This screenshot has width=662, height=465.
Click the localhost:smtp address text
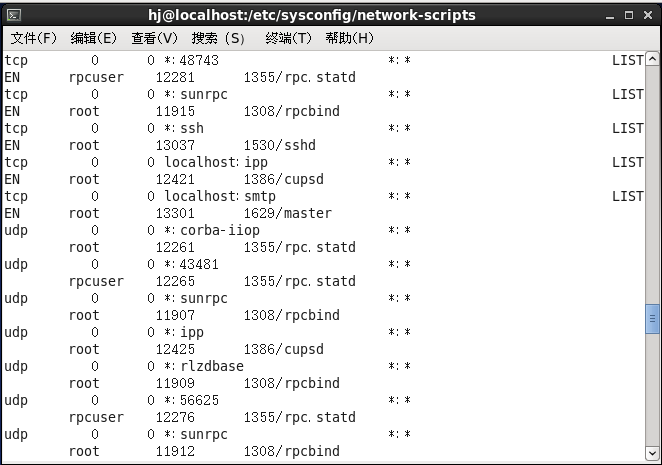click(x=220, y=196)
